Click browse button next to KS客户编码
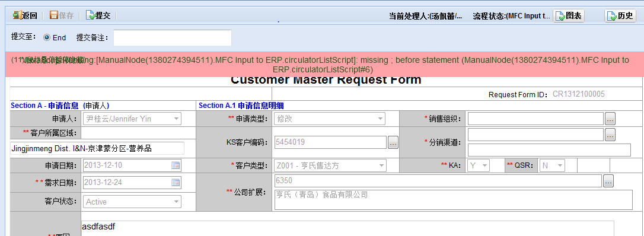Viewport: 644px width, 236px height. click(393, 143)
